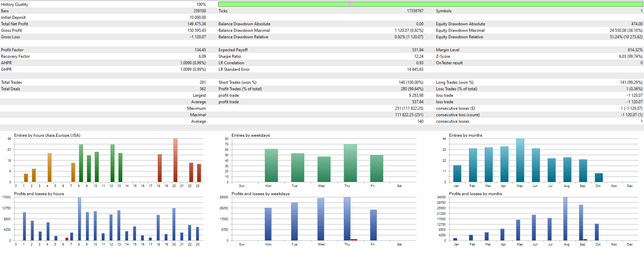Select the "Symbols" label
This screenshot has width=644, height=253.
tap(444, 11)
